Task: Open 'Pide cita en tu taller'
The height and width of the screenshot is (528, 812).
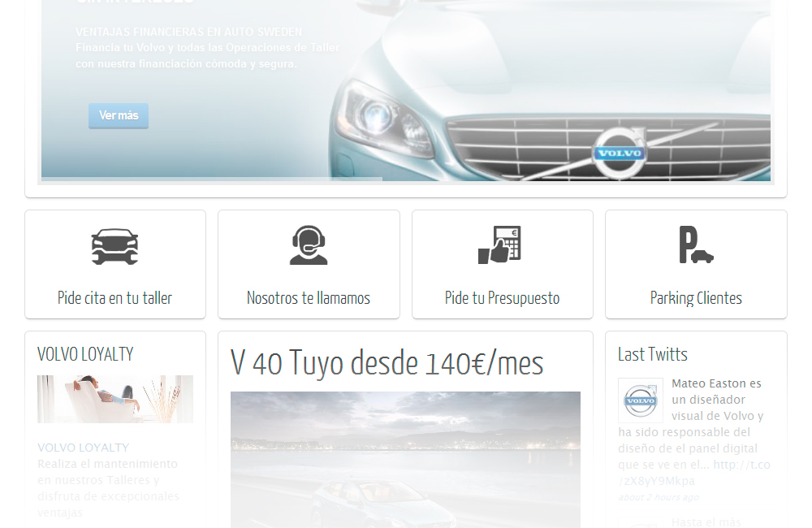Action: (x=115, y=298)
